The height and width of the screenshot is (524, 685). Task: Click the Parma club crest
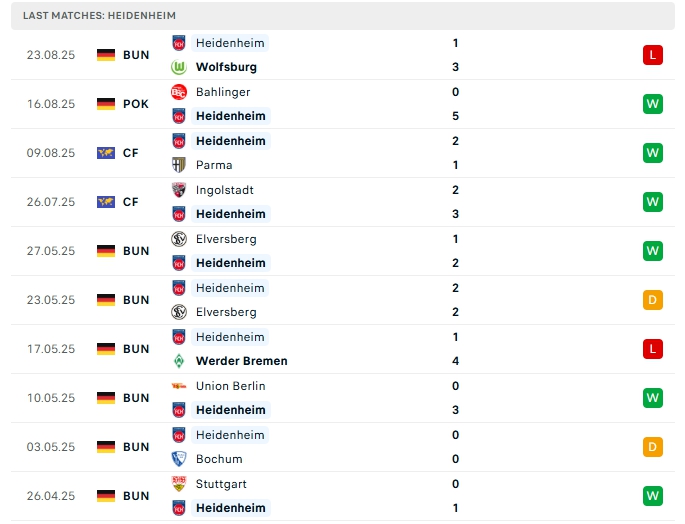(180, 165)
